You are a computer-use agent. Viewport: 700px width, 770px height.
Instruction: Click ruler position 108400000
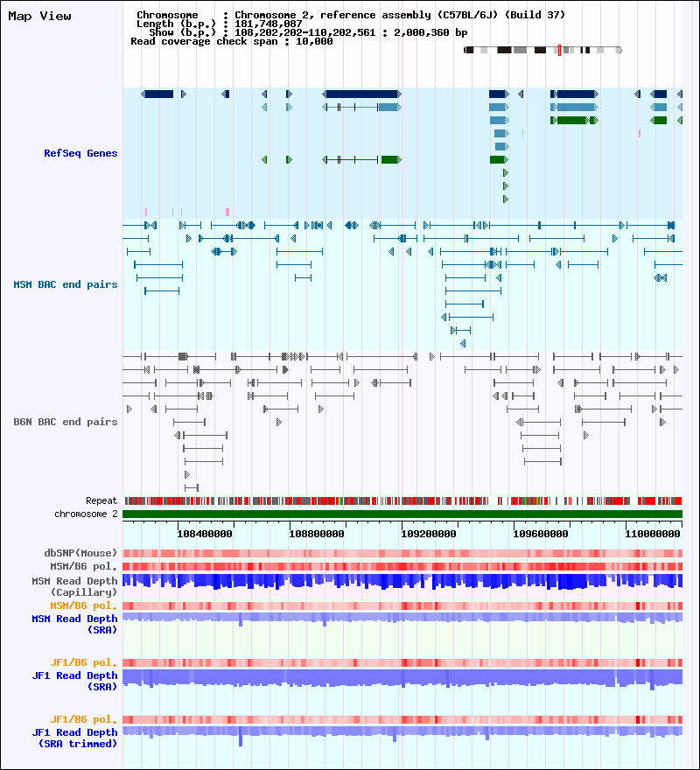coord(205,534)
